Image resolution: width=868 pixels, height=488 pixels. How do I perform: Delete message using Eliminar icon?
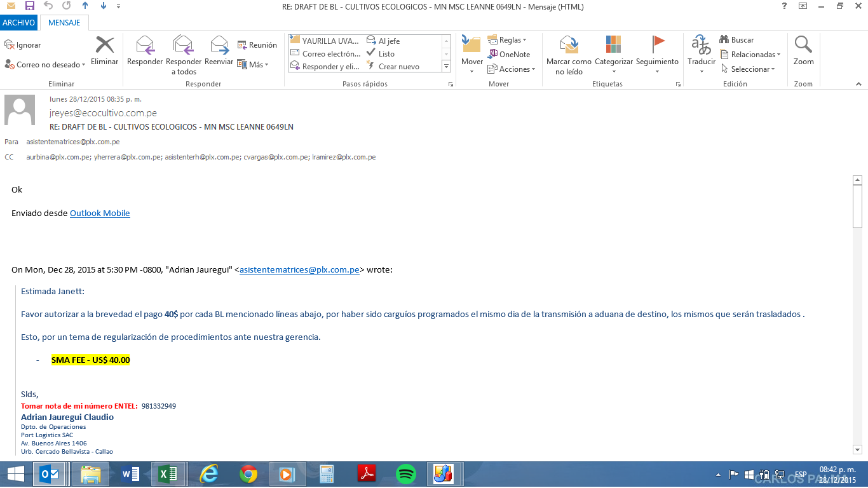point(104,46)
